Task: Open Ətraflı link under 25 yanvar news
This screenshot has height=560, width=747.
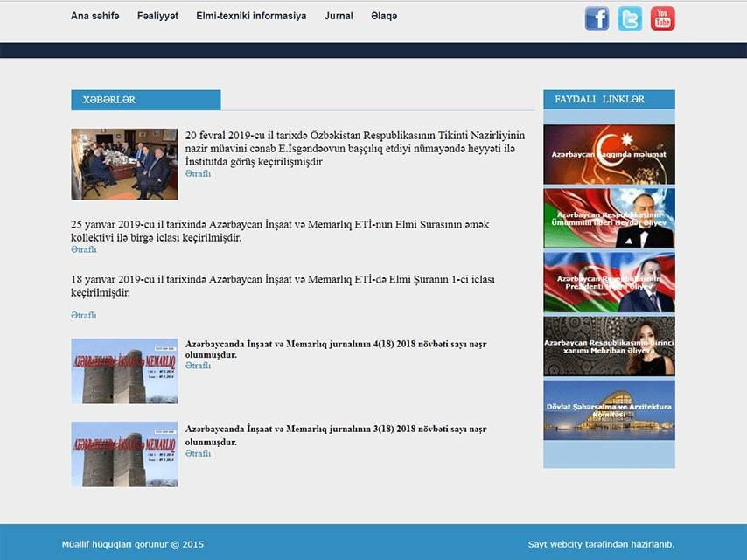Action: tap(83, 250)
